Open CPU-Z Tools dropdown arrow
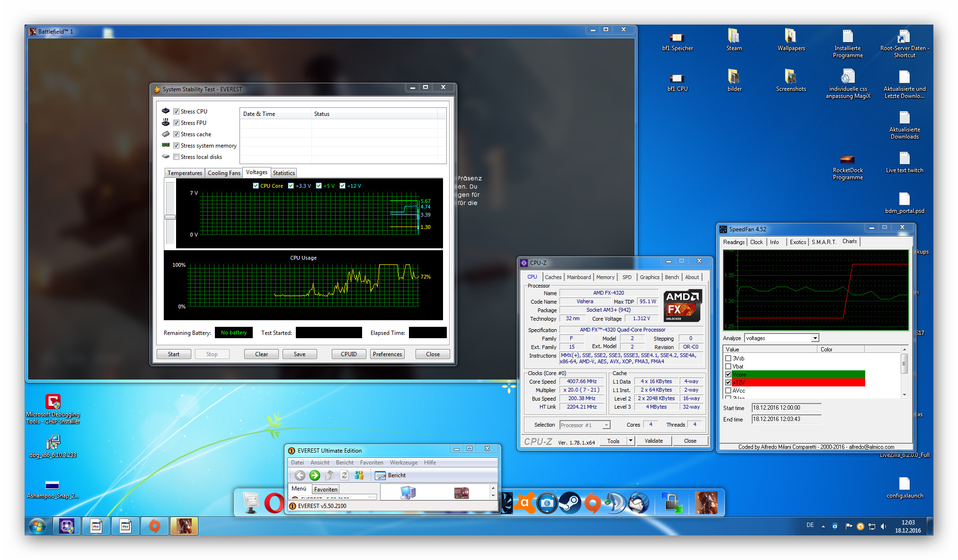Image resolution: width=958 pixels, height=560 pixels. [630, 441]
